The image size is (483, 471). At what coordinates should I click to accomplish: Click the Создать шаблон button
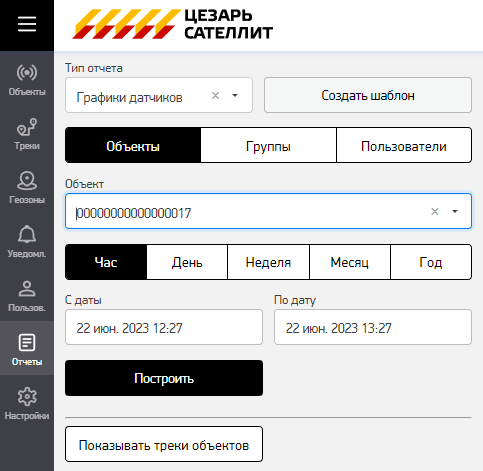point(368,95)
